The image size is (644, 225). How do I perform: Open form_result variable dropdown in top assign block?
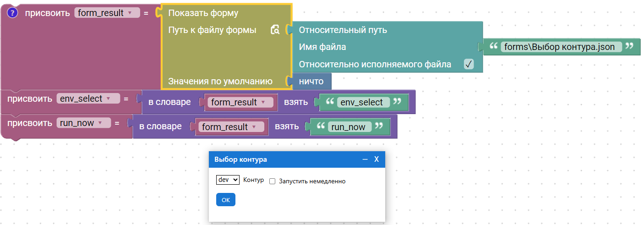[x=131, y=13]
